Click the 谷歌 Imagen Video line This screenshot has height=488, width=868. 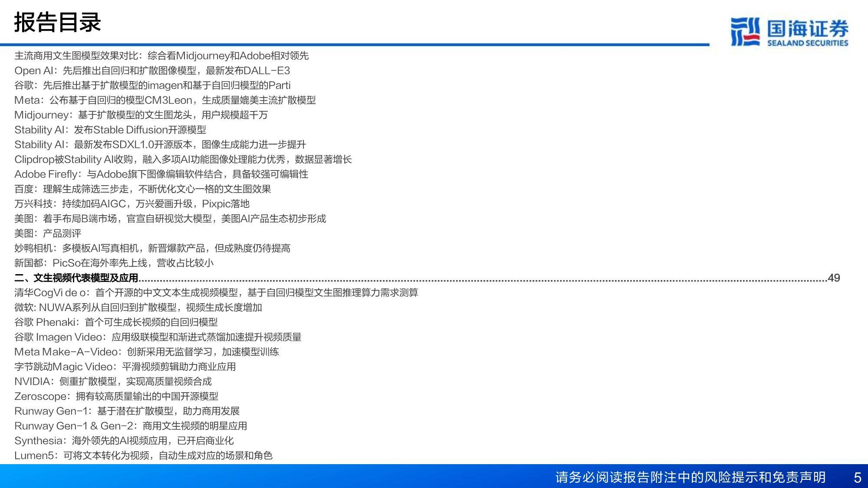click(x=158, y=337)
